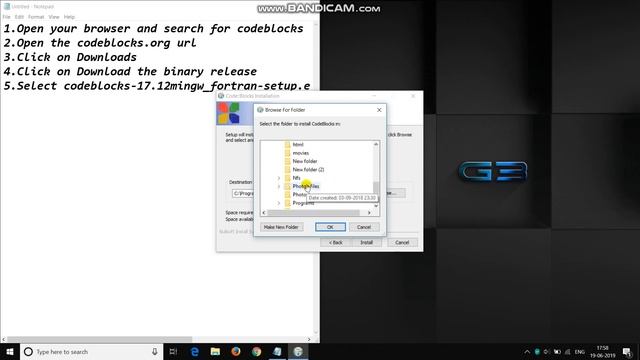This screenshot has width=640, height=360.
Task: Click folder icon beside New folder (2)
Action: [x=287, y=169]
